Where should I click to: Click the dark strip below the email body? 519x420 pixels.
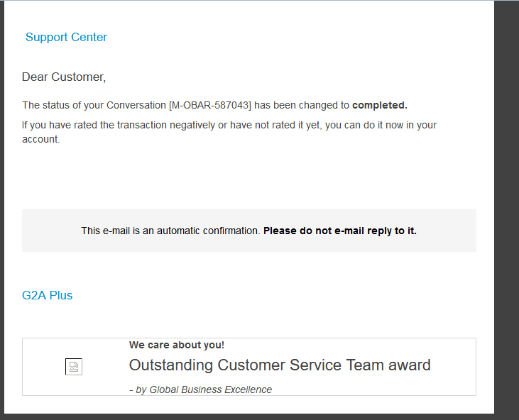[248, 416]
